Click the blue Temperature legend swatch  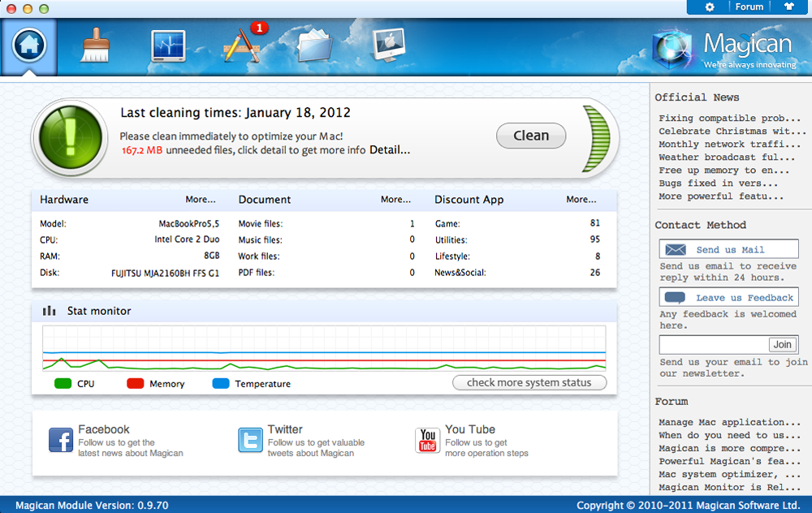(221, 384)
